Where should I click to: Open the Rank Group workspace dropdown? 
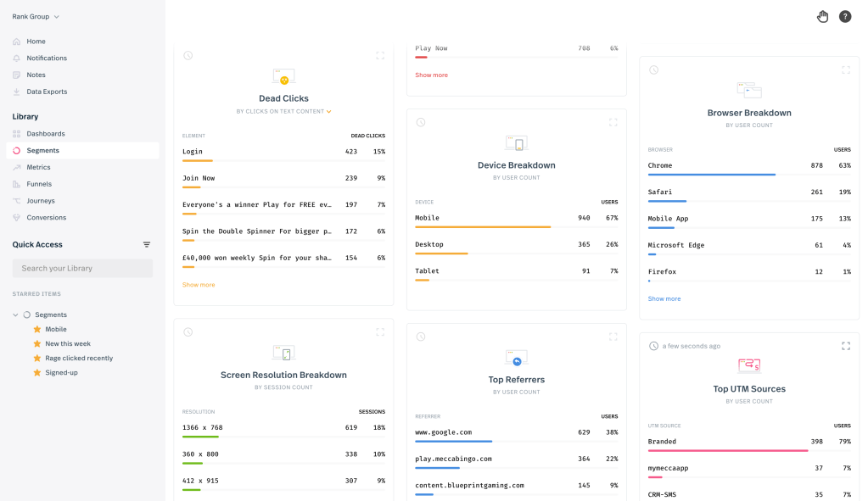pos(36,16)
